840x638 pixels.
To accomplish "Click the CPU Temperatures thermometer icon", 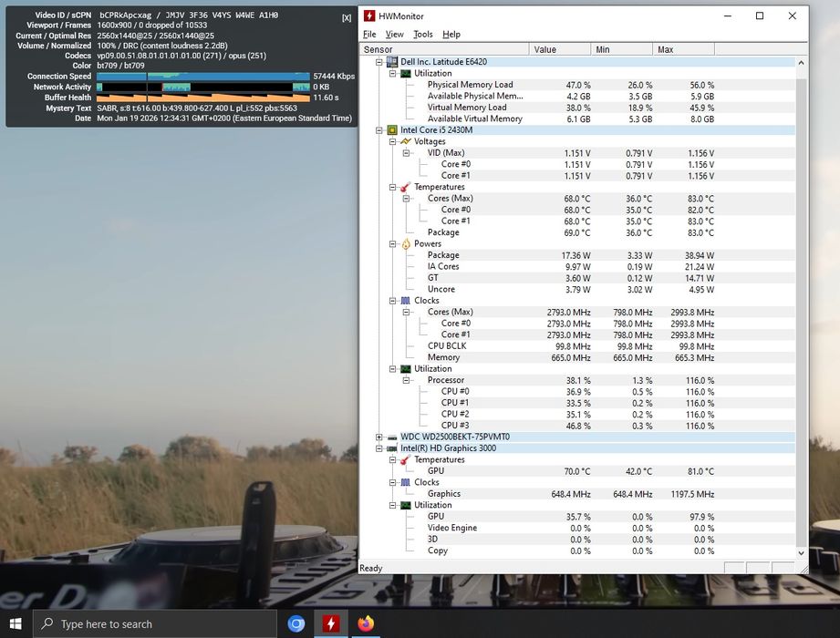I will 406,187.
